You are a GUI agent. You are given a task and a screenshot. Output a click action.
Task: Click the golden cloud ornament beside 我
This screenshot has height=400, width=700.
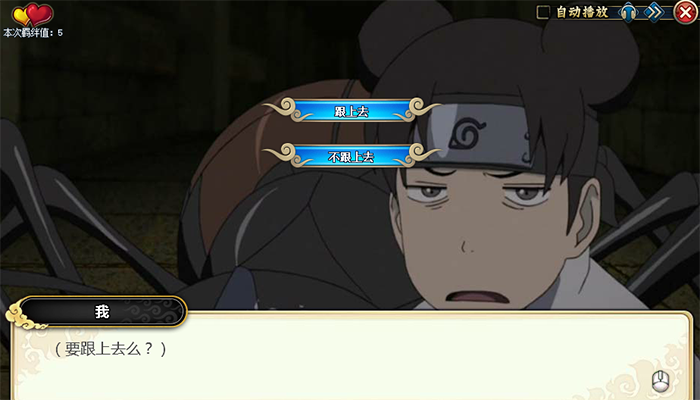point(20,316)
